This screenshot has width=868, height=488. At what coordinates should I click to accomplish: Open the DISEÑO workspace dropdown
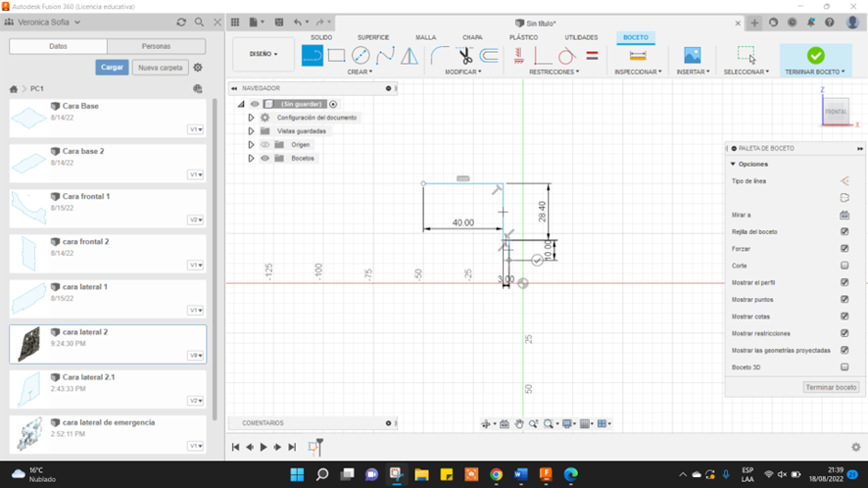coord(264,54)
